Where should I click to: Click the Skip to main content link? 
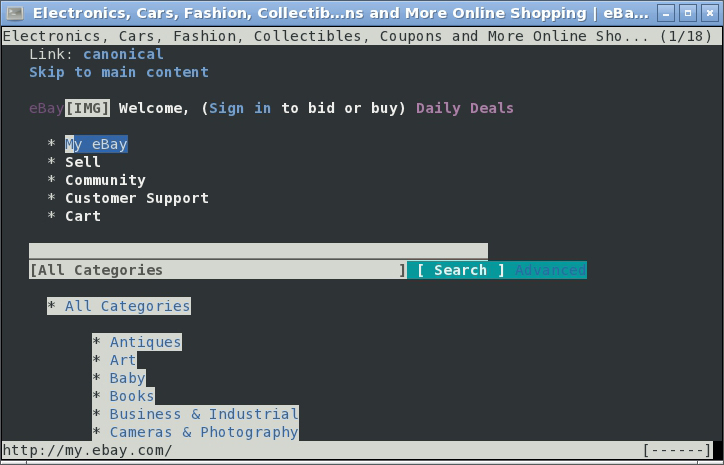coord(119,72)
